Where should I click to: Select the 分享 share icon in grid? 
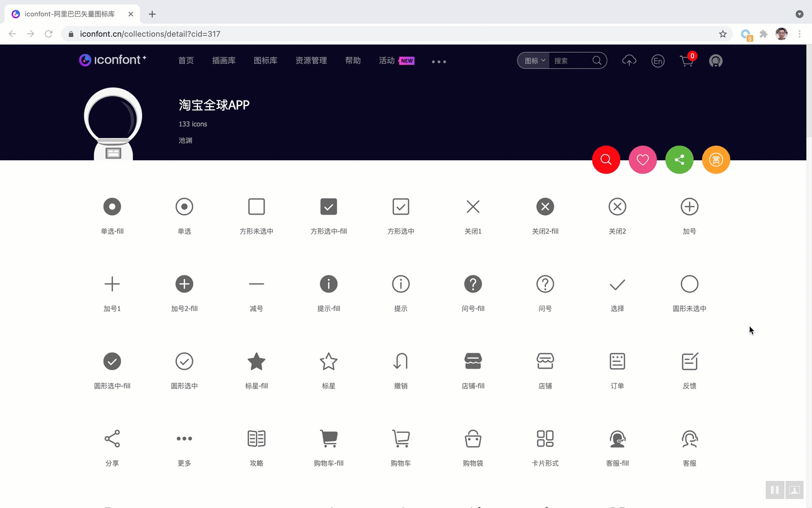click(112, 439)
